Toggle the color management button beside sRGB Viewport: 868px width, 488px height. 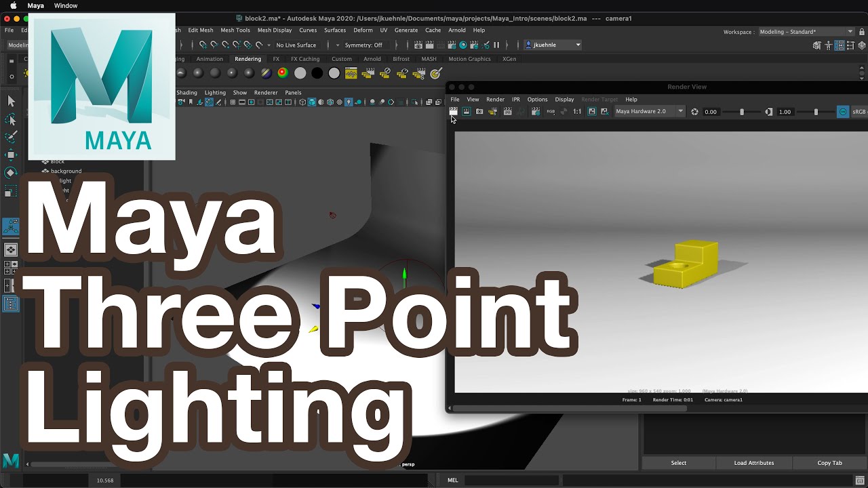click(843, 111)
